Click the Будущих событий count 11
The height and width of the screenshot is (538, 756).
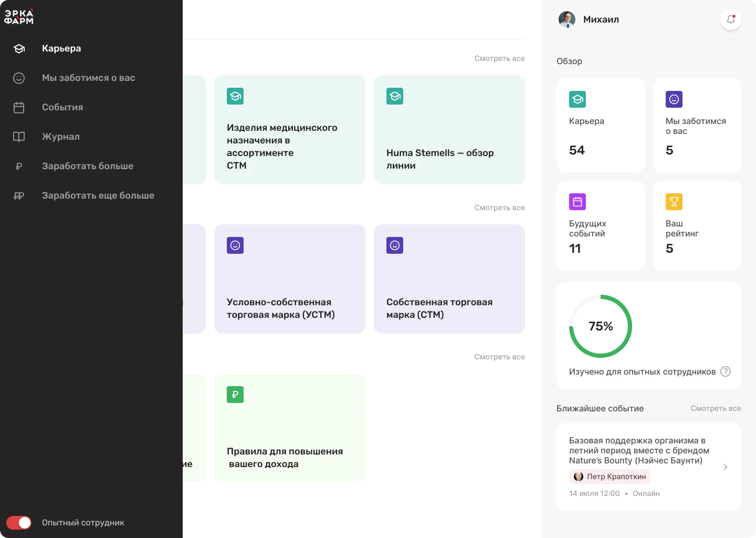pyautogui.click(x=575, y=249)
